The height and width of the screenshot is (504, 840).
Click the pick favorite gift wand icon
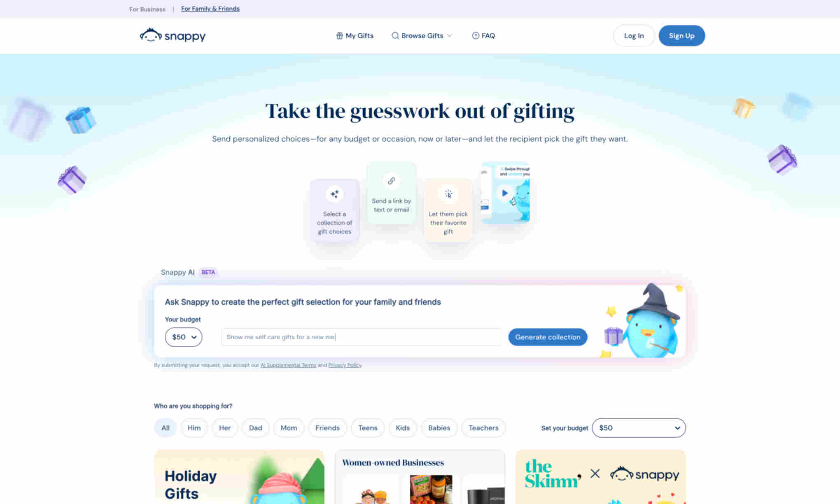click(x=449, y=194)
